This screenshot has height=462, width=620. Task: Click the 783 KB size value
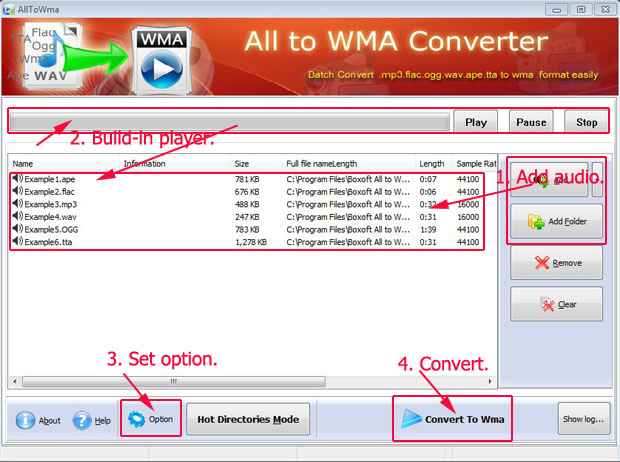tap(247, 229)
